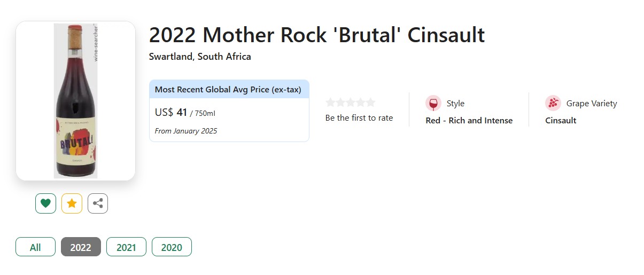
Task: Click the Red - Rich and Intense style link
Action: click(469, 121)
